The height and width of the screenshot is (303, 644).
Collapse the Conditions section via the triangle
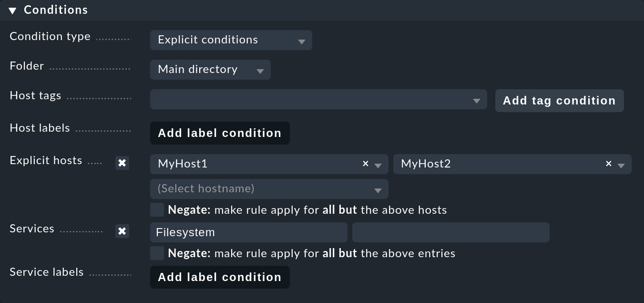(13, 10)
